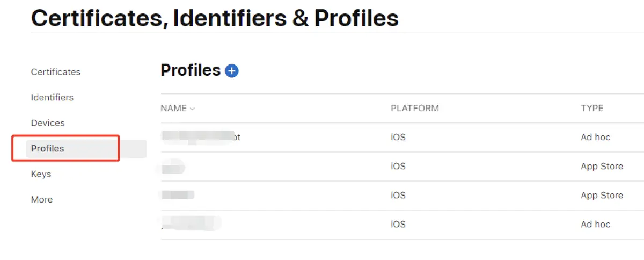Click the Certificates, Identifiers & Profiles page title
This screenshot has height=260, width=644.
[x=215, y=18]
